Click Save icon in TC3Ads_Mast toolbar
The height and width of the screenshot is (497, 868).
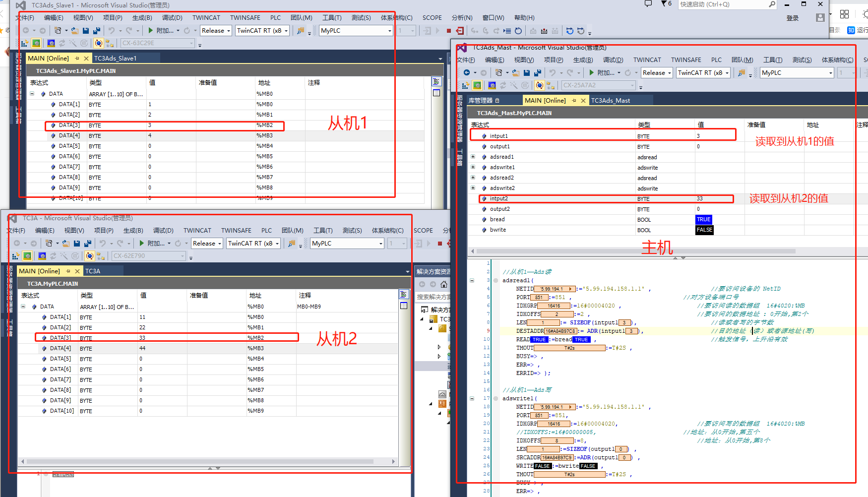[x=527, y=73]
